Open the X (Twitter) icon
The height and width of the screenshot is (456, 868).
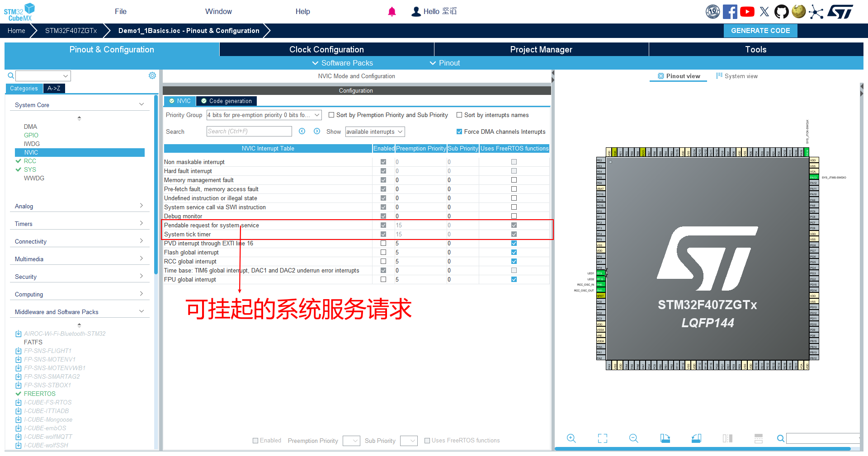(x=764, y=12)
